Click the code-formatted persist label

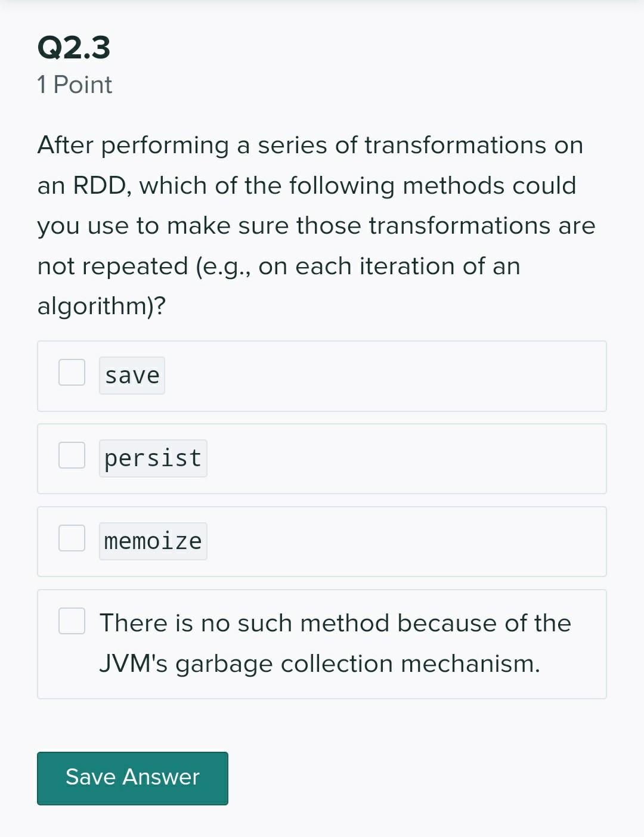point(153,458)
